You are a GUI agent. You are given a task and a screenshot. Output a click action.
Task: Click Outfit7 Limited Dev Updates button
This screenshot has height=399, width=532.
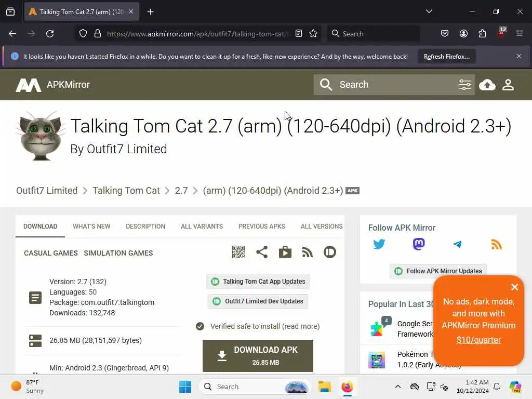coord(258,301)
